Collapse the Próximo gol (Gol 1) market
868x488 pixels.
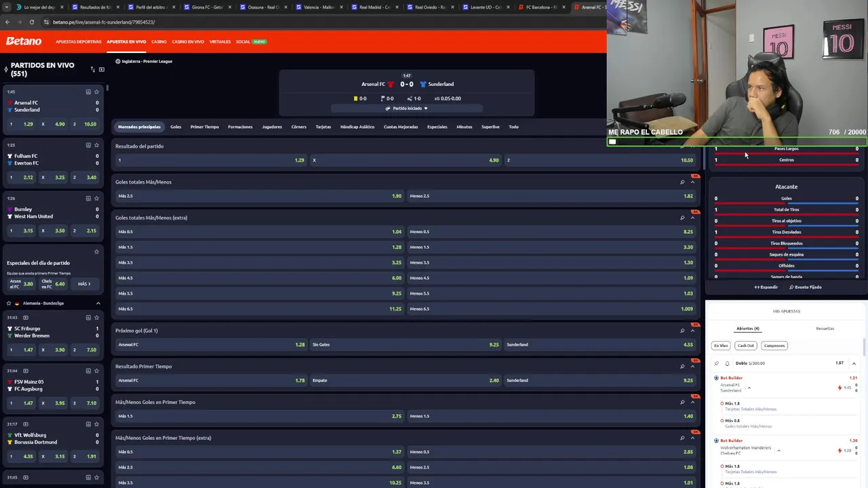pyautogui.click(x=692, y=331)
